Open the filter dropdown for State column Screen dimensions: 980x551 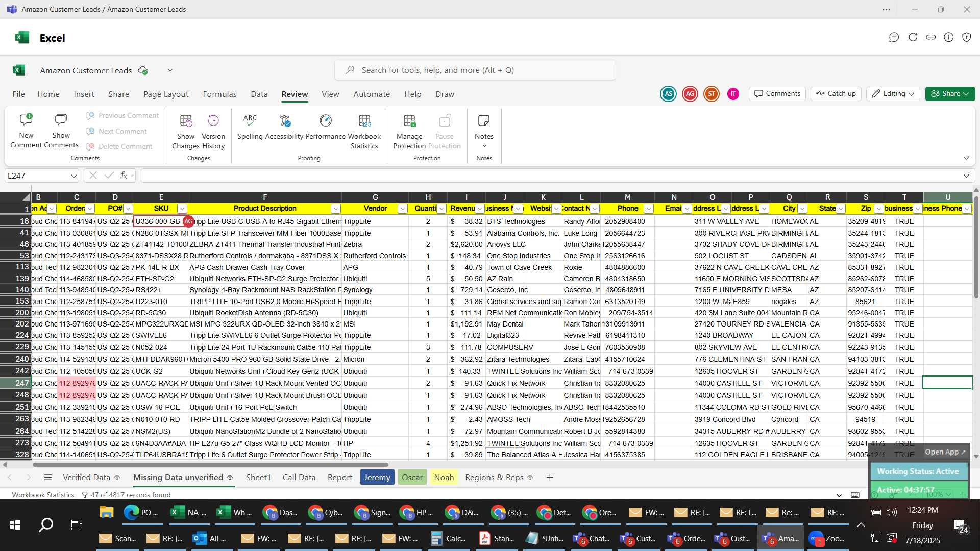pos(841,209)
